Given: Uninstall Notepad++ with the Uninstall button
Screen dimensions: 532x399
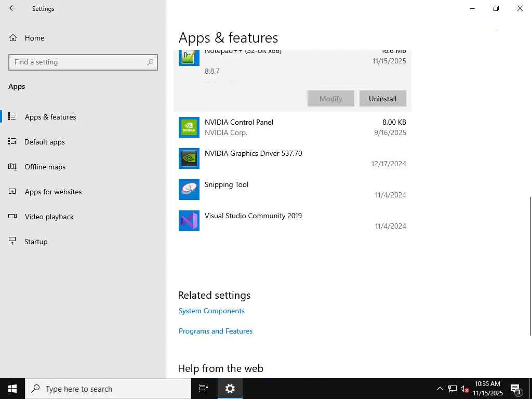Looking at the screenshot, I should point(382,99).
